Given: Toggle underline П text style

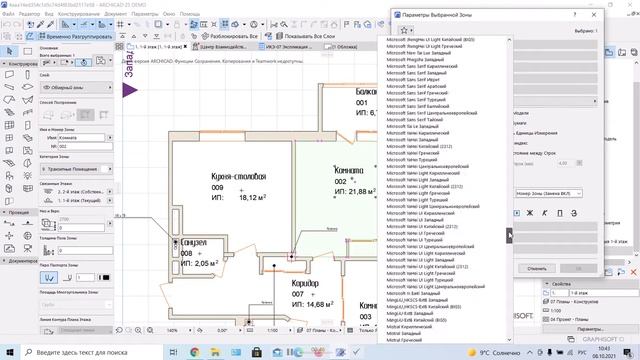Looking at the screenshot, I should click(560, 213).
